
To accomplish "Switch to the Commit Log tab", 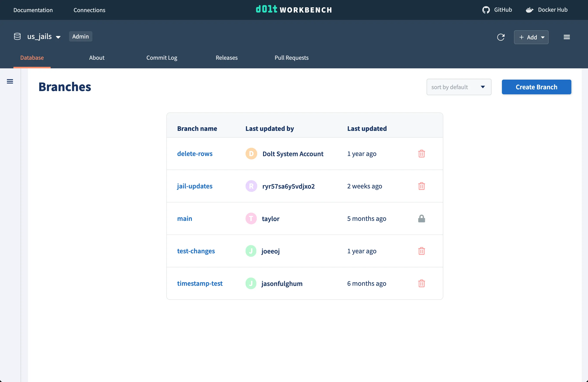I will pos(162,58).
